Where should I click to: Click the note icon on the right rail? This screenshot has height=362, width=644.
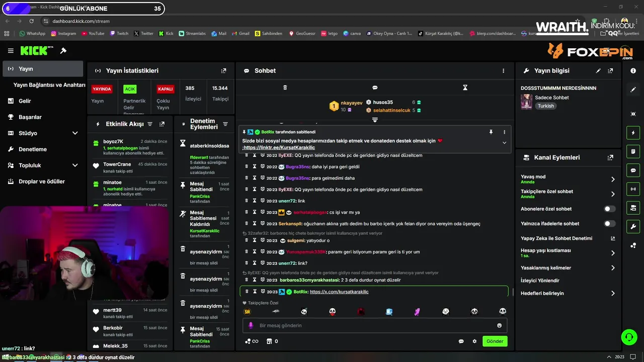click(633, 151)
